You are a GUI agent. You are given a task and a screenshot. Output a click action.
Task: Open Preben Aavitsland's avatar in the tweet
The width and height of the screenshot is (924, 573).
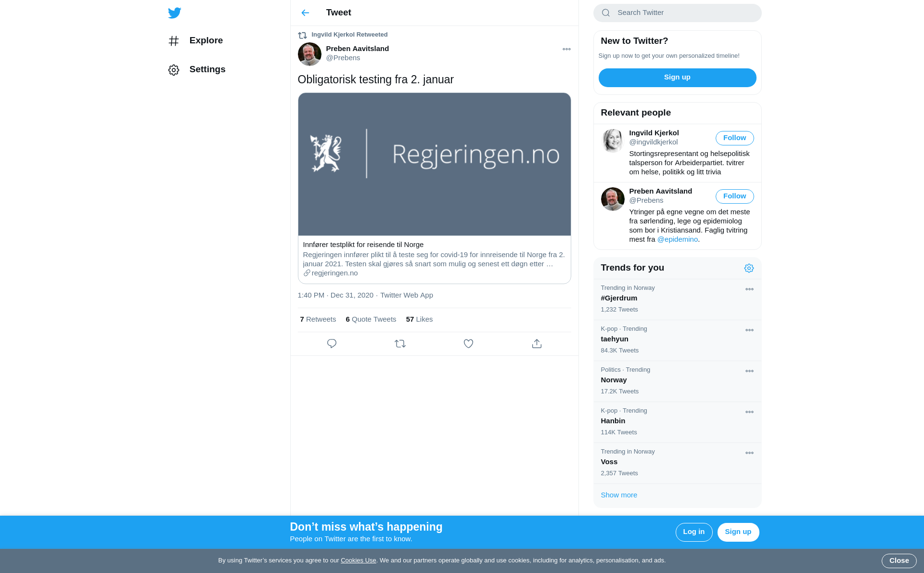309,54
